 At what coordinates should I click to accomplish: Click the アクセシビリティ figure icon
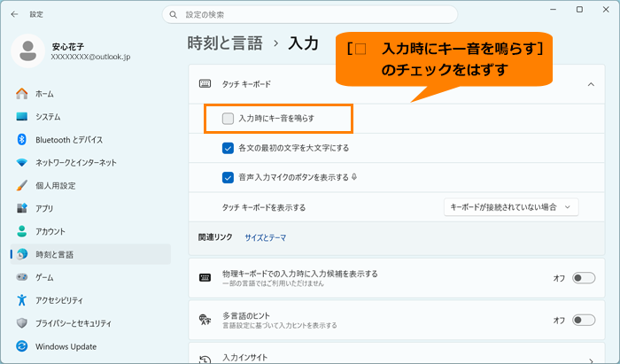[22, 300]
